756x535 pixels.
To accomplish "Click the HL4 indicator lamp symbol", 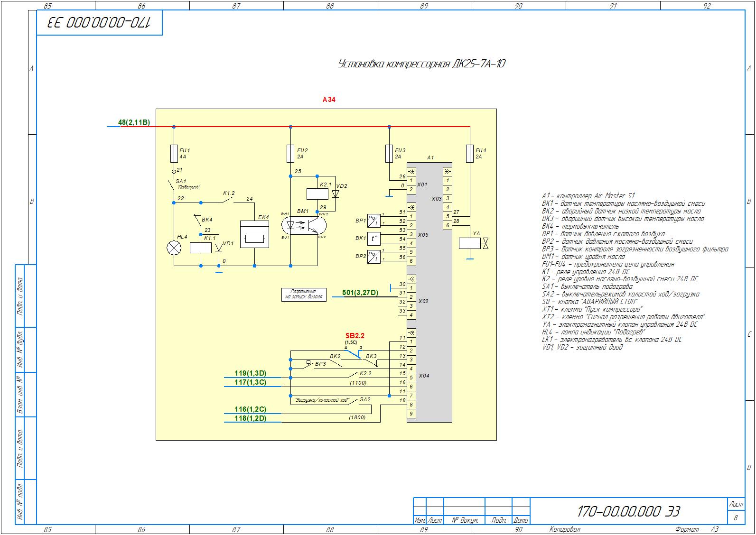I will (174, 248).
